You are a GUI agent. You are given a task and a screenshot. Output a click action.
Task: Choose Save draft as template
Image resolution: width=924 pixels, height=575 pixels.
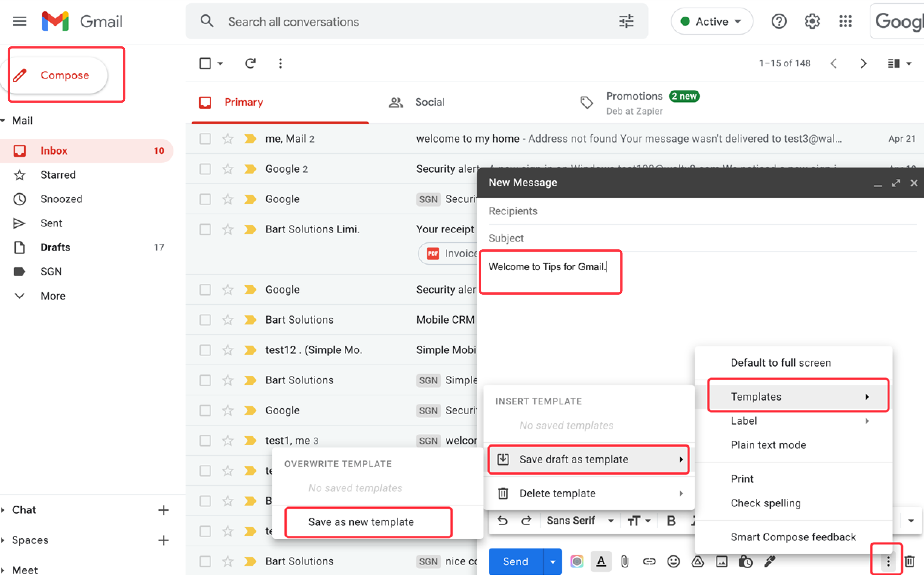coord(588,459)
